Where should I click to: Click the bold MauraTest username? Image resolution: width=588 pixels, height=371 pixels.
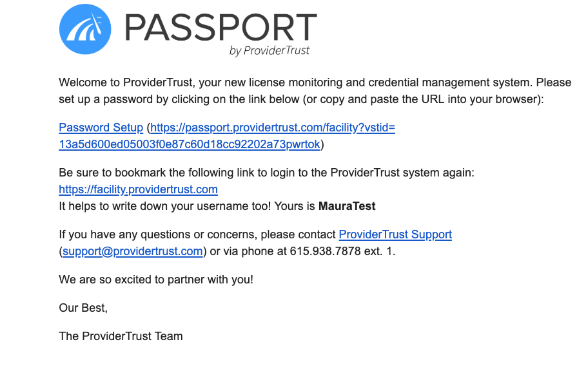347,206
